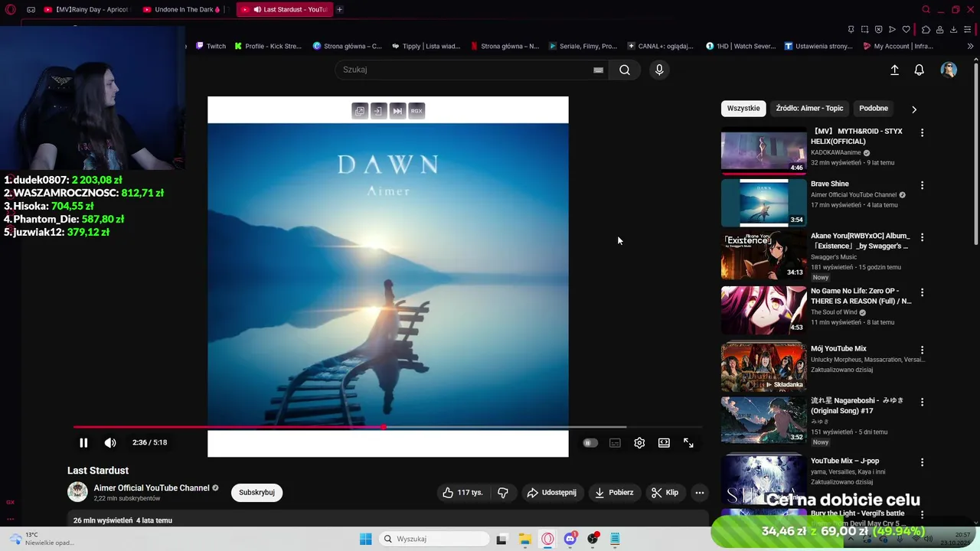Open YouTube notifications bell

[920, 70]
